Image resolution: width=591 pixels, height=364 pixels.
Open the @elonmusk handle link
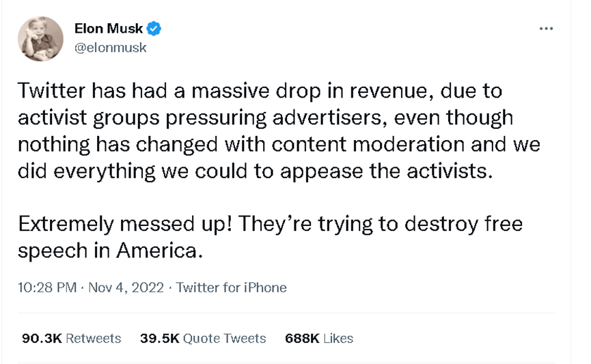click(110, 48)
